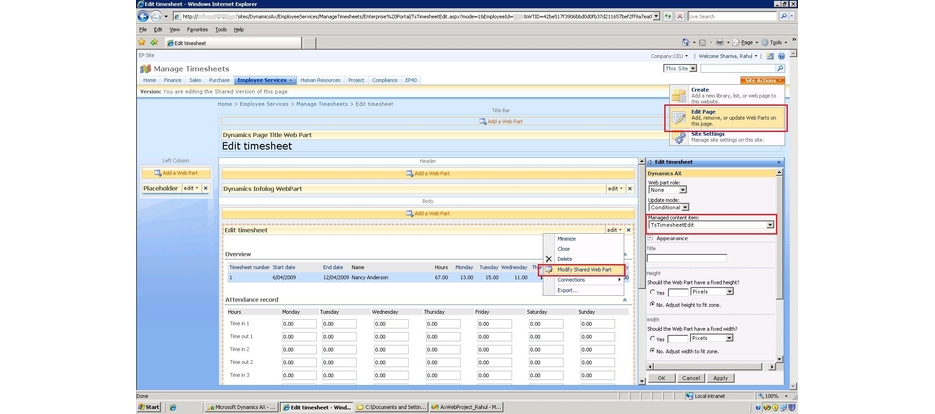Image resolution: width=935 pixels, height=414 pixels.
Task: Collapse the Attendance record section arrow
Action: [x=625, y=299]
